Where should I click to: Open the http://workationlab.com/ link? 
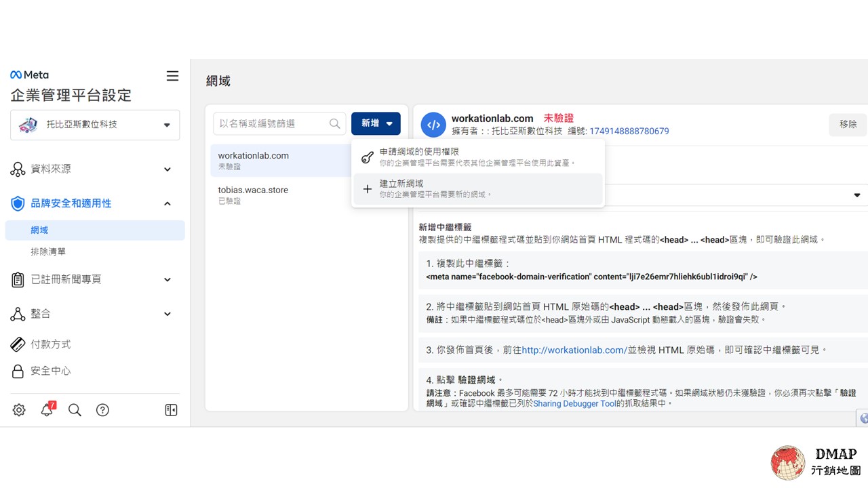point(574,350)
